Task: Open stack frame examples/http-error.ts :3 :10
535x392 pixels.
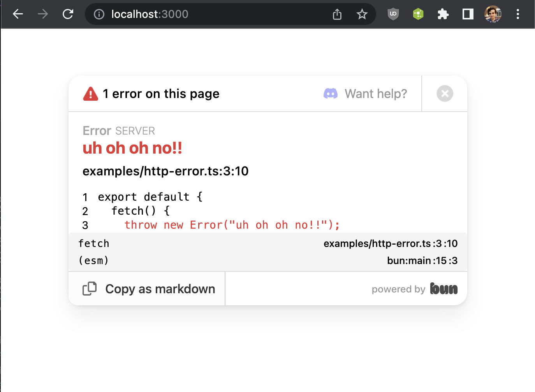Action: (x=391, y=243)
